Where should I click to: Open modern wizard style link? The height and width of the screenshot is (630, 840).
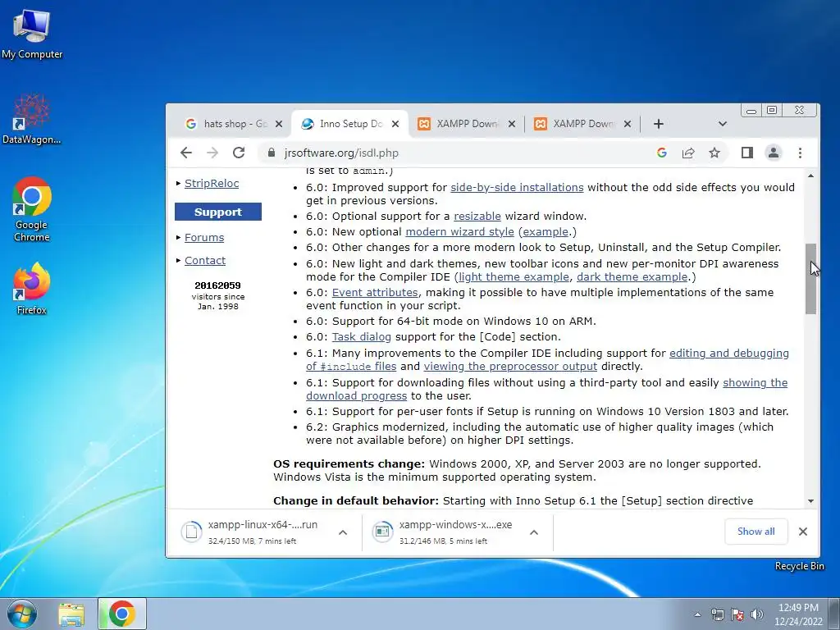[x=459, y=232]
